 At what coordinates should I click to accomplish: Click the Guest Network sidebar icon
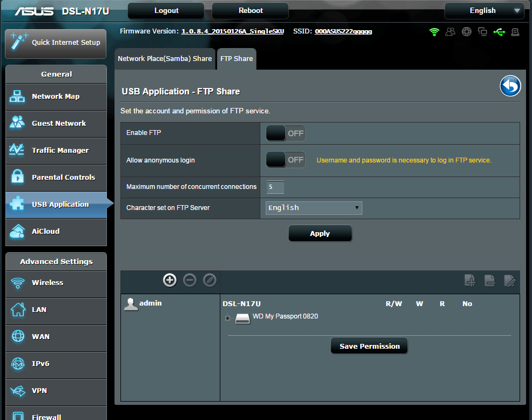pos(17,123)
